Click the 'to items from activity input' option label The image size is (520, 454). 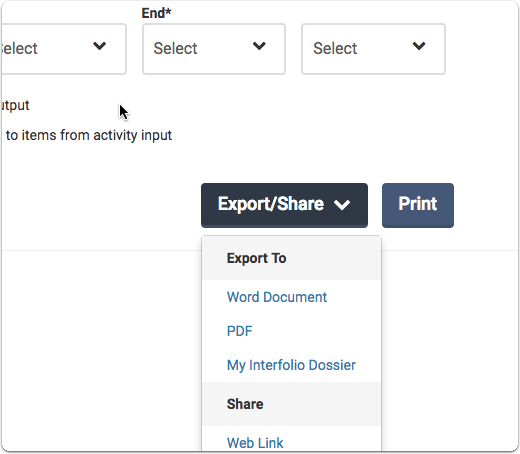89,136
